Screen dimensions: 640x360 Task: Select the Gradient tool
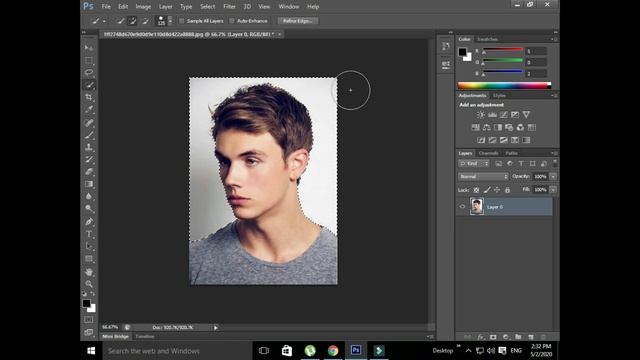[89, 184]
